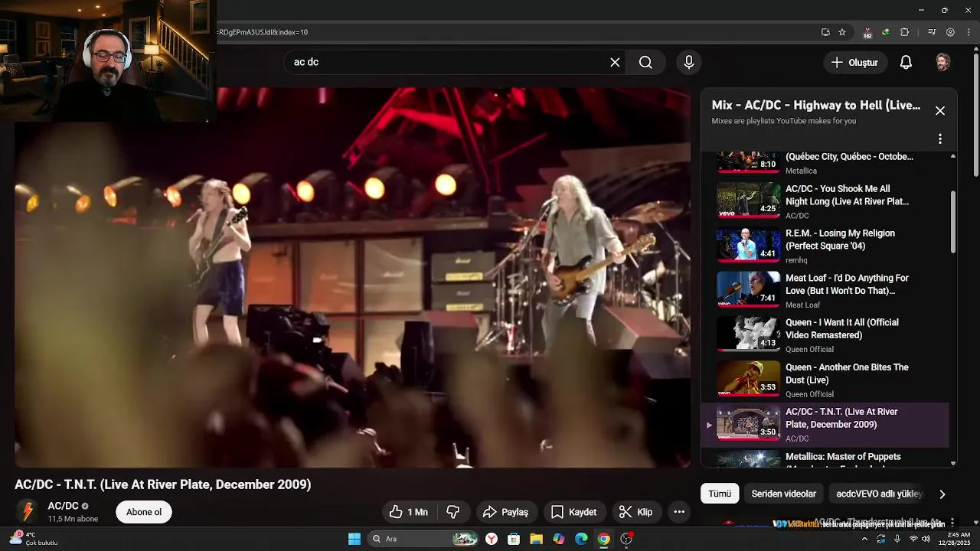Select AC/DC - T.N.T. playlist entry
Screen dimensions: 980x551
[x=825, y=425]
